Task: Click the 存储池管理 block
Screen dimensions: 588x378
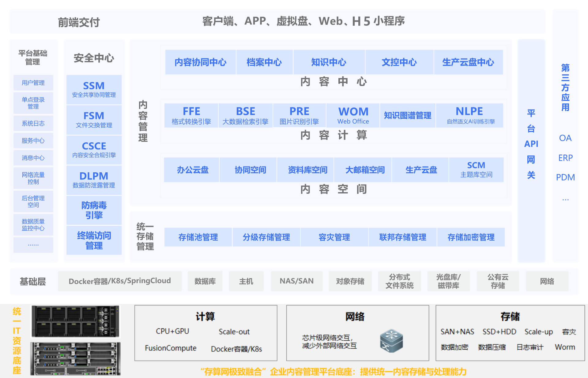Action: pyautogui.click(x=198, y=237)
